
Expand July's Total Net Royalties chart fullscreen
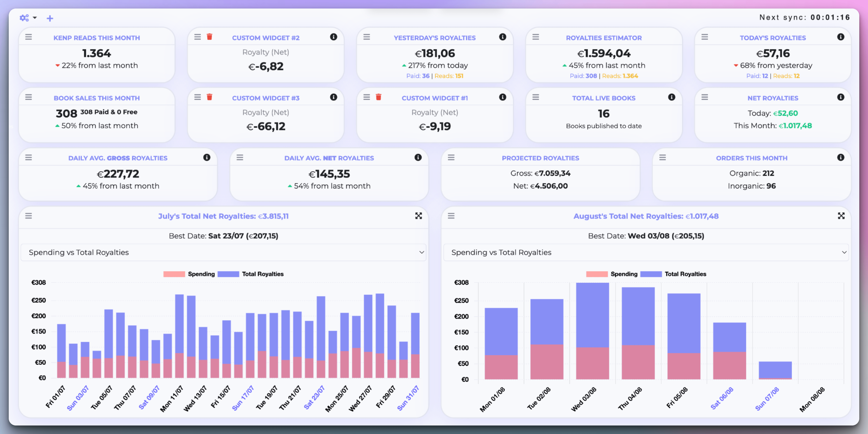(x=418, y=216)
